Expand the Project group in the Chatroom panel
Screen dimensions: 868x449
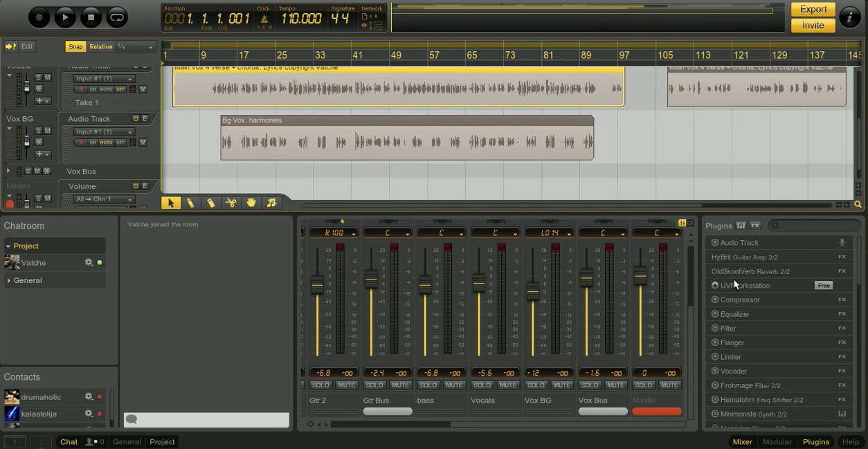(9, 244)
